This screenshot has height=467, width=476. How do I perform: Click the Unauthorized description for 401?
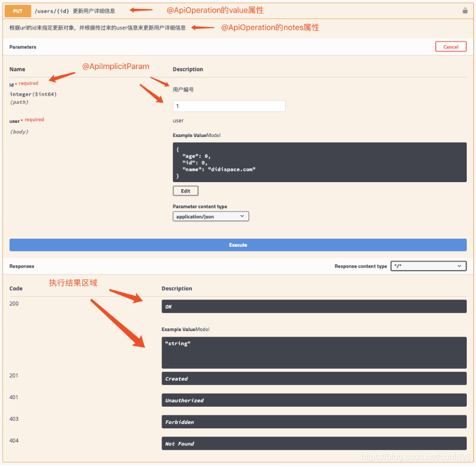click(314, 400)
